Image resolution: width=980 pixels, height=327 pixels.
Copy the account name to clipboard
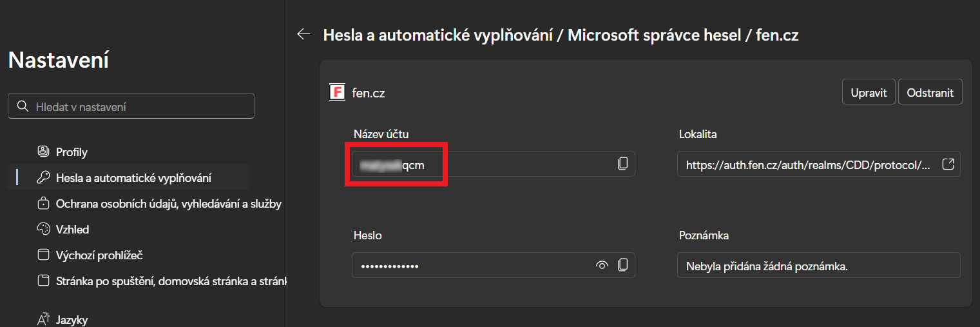[622, 164]
